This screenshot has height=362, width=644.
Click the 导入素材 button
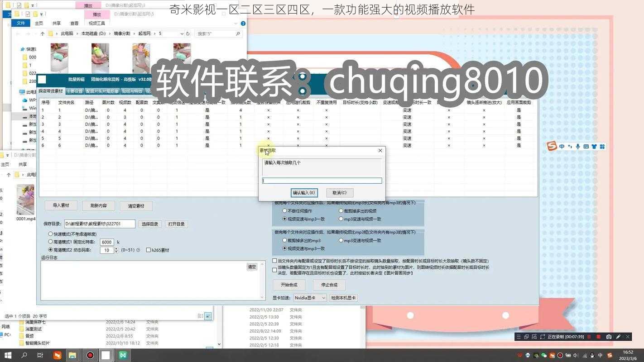[61, 205]
